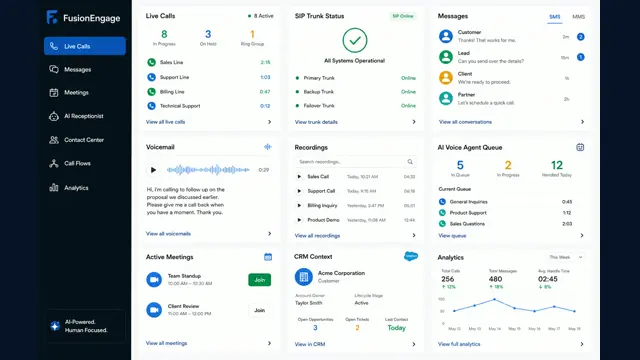
Task: Play the Sales Call recording
Action: pos(299,177)
